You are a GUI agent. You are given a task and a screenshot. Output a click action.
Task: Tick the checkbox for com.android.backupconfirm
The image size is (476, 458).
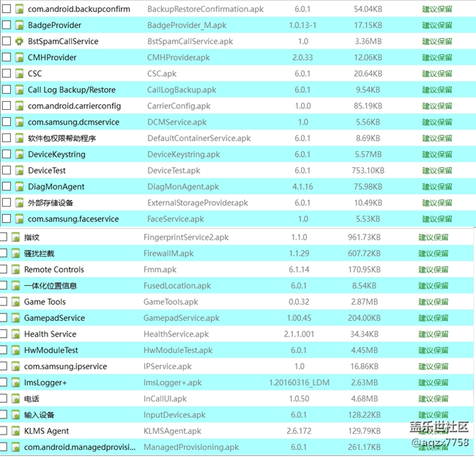coord(7,9)
